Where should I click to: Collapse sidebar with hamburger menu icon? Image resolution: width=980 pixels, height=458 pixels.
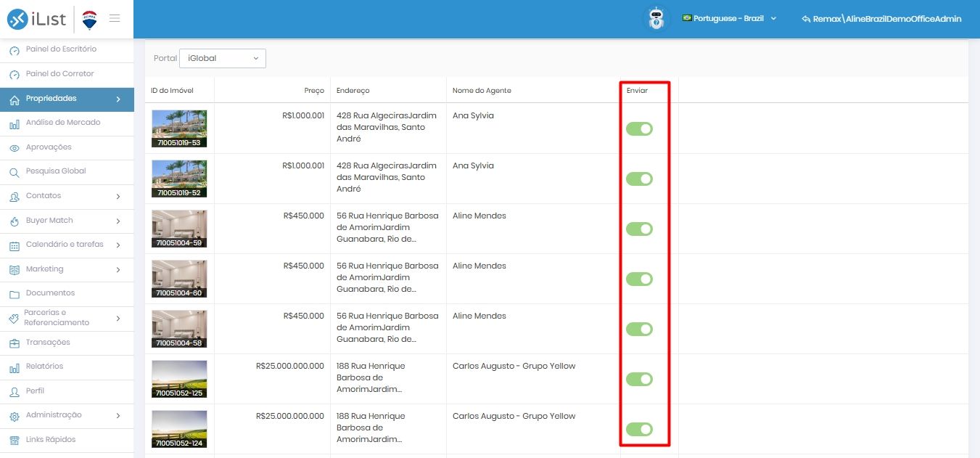point(115,18)
